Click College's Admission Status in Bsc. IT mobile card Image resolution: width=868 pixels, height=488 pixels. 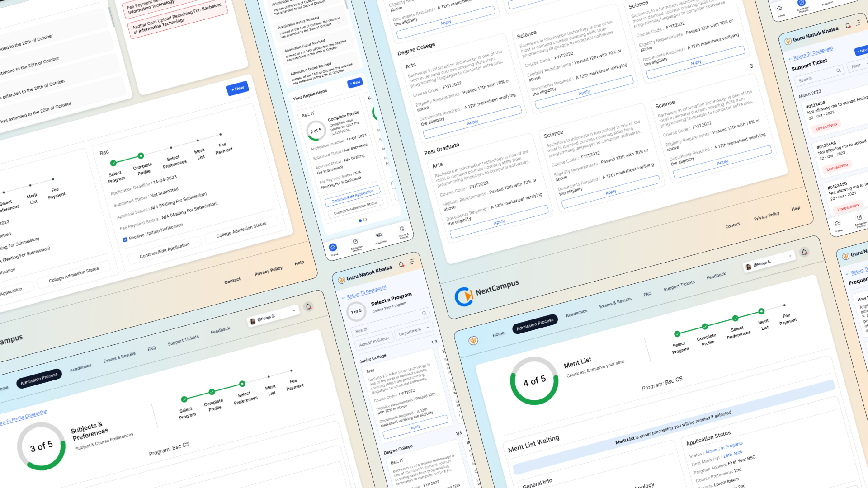click(355, 208)
